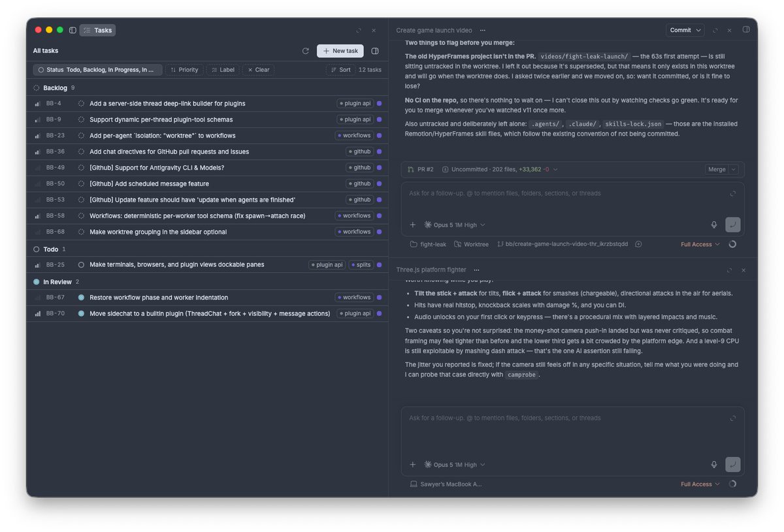Click the fight-leak folder icon
The height and width of the screenshot is (532, 784).
pyautogui.click(x=414, y=244)
